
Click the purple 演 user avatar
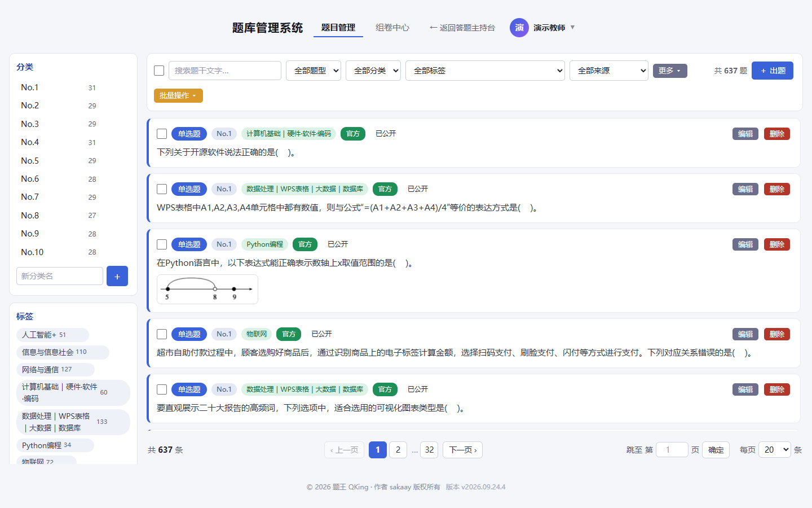(519, 28)
